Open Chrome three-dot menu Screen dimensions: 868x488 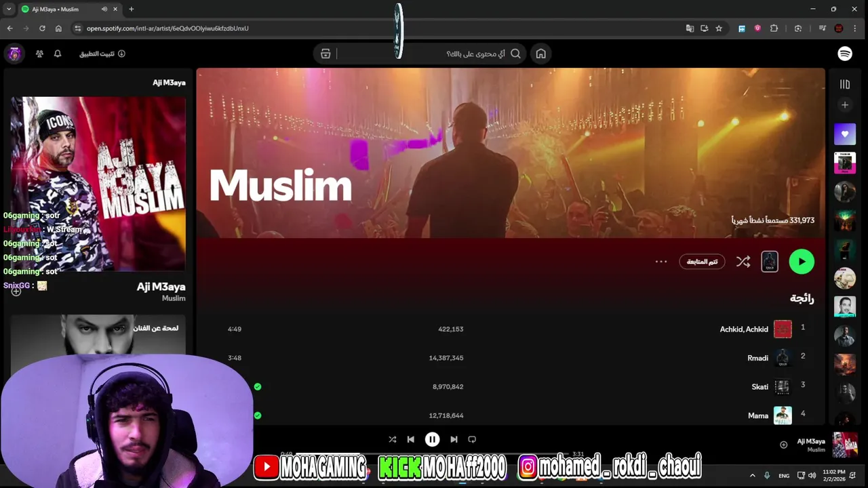click(854, 28)
